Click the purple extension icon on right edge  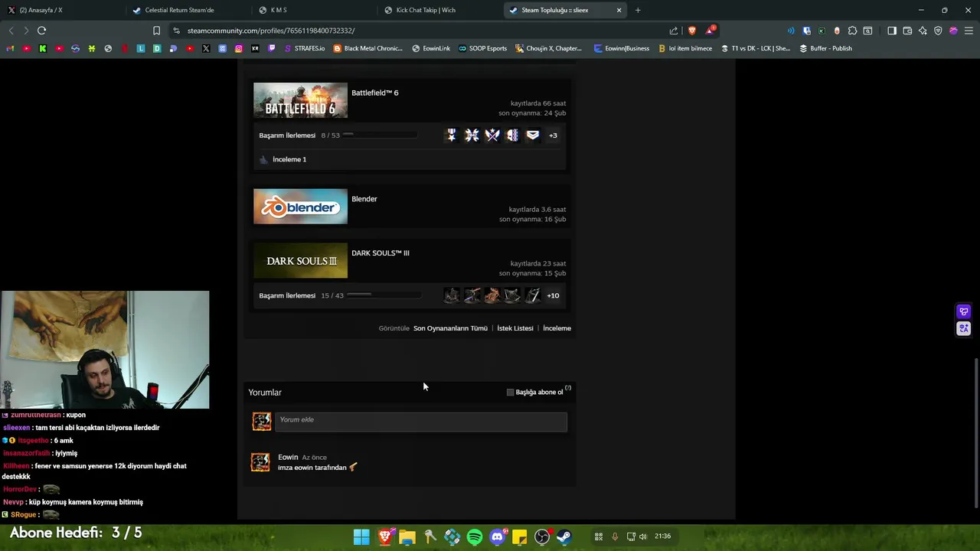(x=964, y=311)
